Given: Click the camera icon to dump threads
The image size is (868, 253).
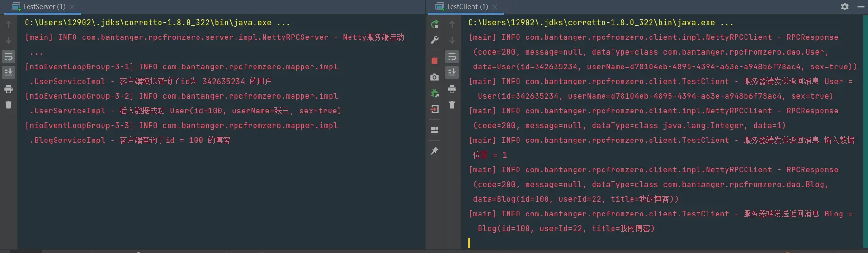Looking at the screenshot, I should (434, 77).
